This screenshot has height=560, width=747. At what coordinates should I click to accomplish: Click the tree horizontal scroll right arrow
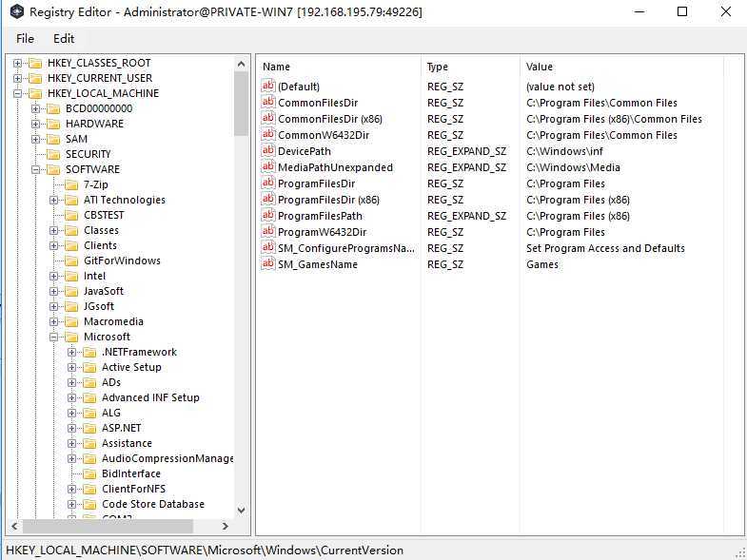tap(226, 526)
